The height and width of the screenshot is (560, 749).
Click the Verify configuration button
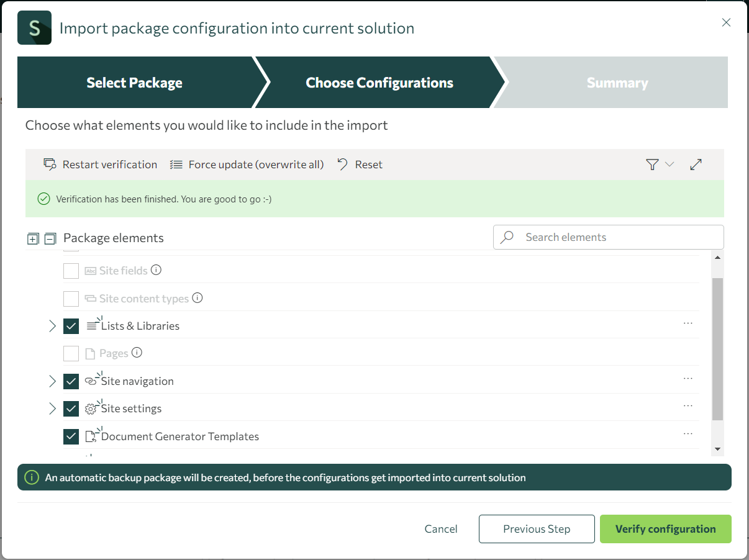665,528
